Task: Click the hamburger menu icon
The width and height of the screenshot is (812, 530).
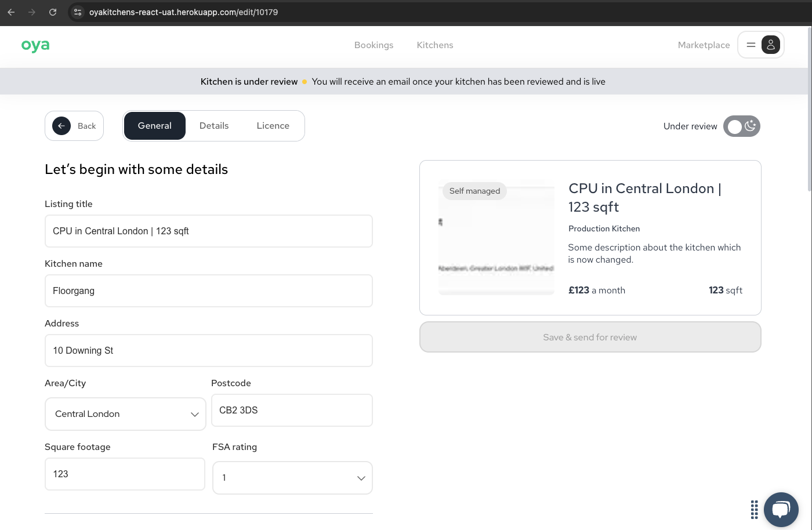Action: point(751,45)
